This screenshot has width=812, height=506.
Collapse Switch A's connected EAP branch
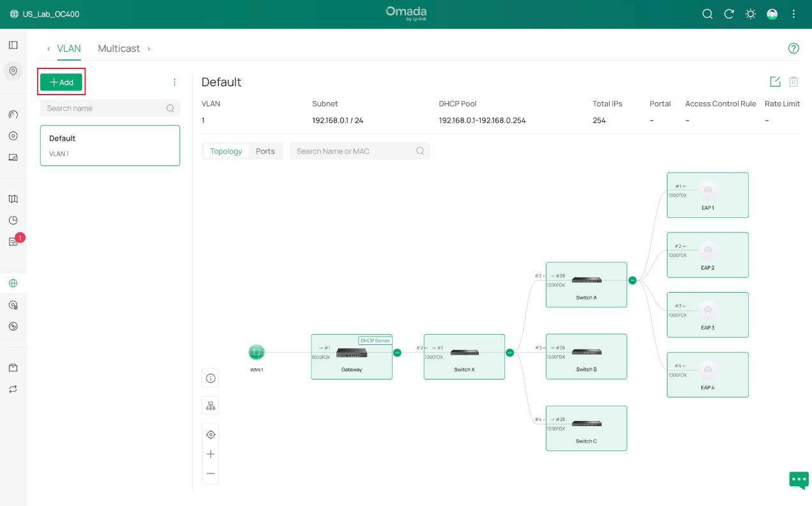tap(632, 280)
